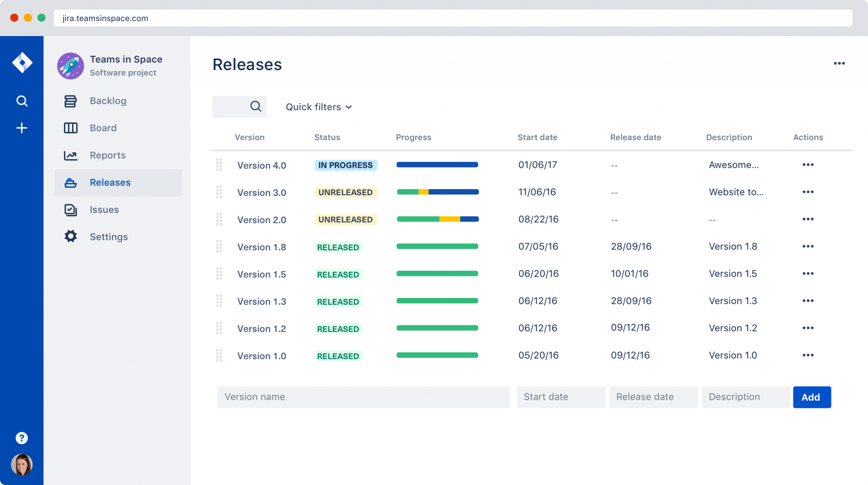
Task: Click the Backlog navigation icon
Action: pos(70,100)
